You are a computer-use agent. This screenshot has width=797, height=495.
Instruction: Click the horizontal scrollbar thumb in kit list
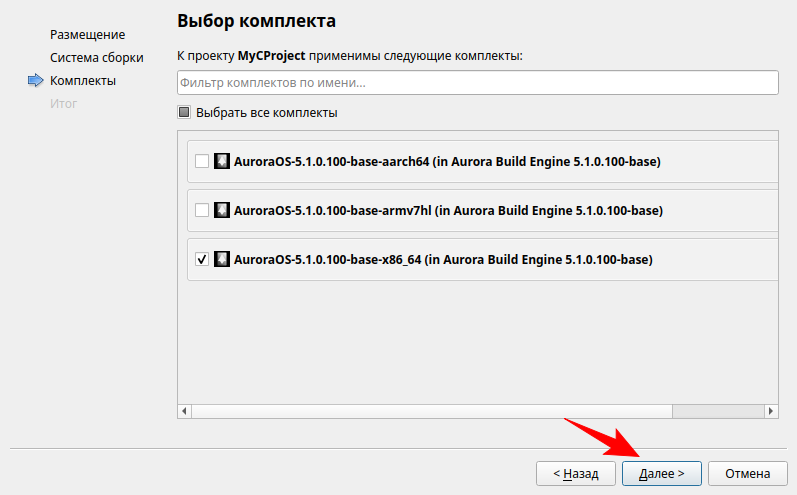[x=430, y=411]
